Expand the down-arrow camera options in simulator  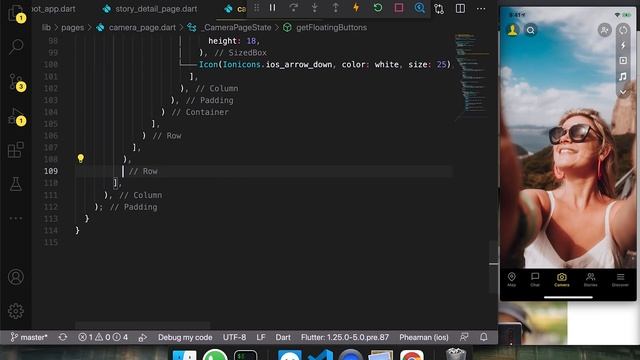(x=623, y=92)
